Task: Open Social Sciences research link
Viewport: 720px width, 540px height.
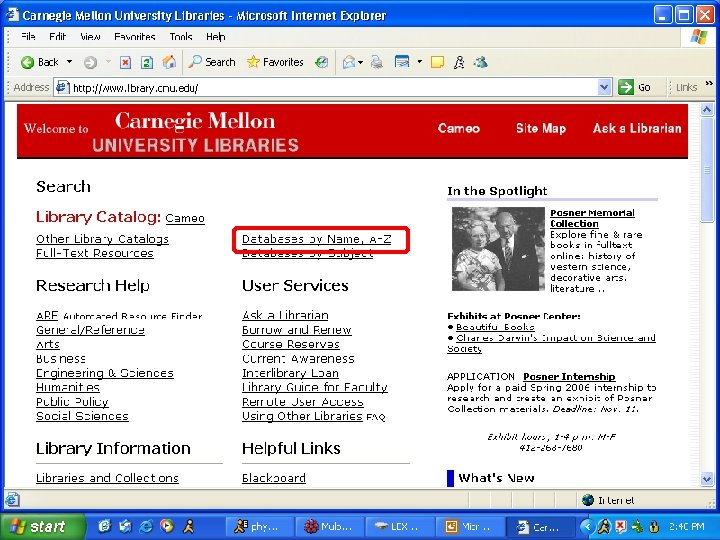Action: tap(82, 416)
